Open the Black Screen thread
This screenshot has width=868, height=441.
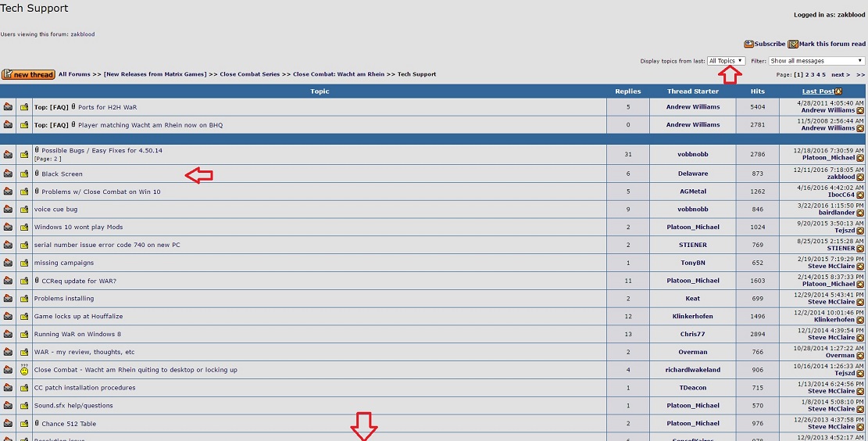62,174
